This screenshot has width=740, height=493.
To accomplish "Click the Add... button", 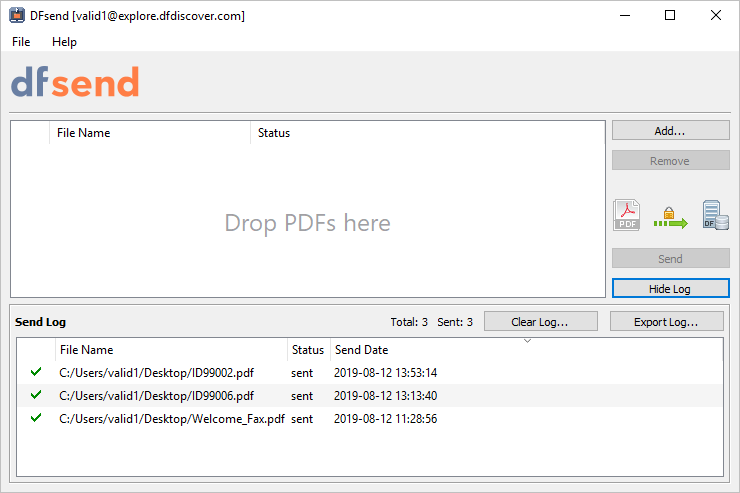I will pyautogui.click(x=671, y=131).
